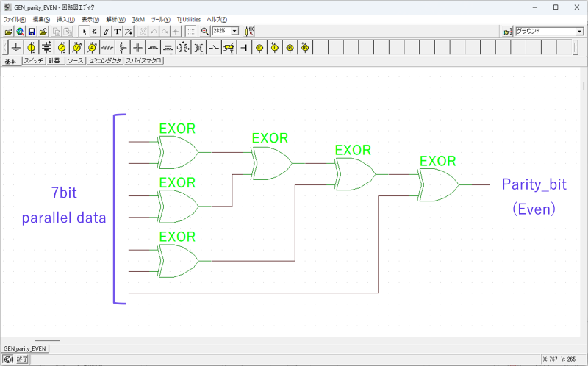Screen dimensions: 588x366
Task: Open the 282% zoom level dropdown
Action: (235, 31)
